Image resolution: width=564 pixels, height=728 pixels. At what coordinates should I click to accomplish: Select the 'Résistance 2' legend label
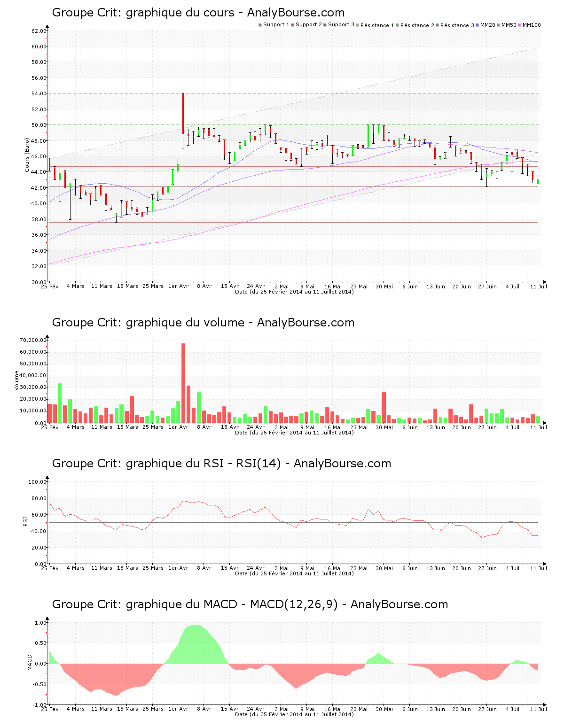[417, 25]
